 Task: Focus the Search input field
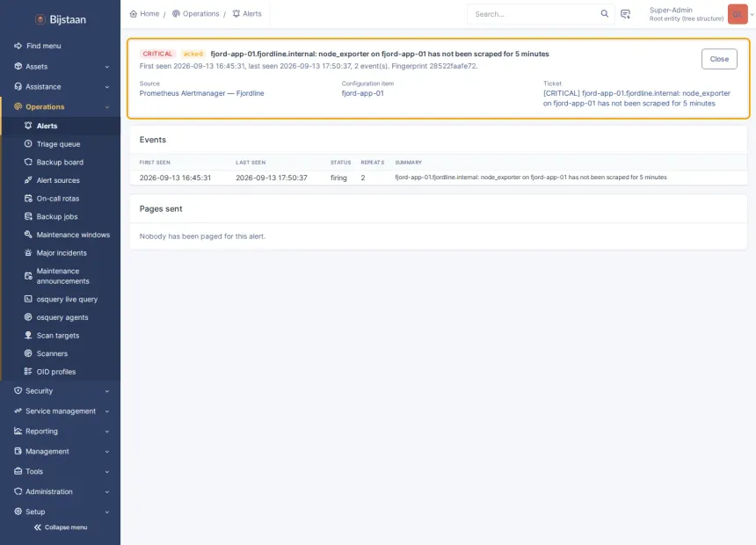[535, 14]
